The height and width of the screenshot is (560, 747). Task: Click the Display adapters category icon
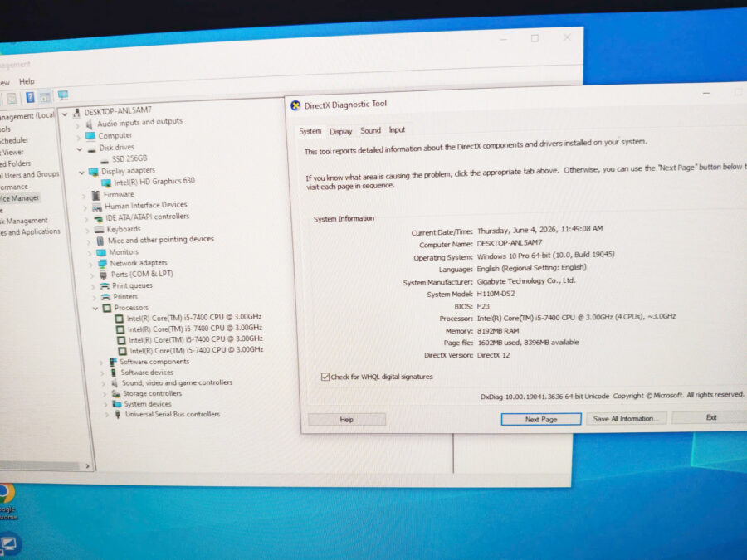point(93,172)
